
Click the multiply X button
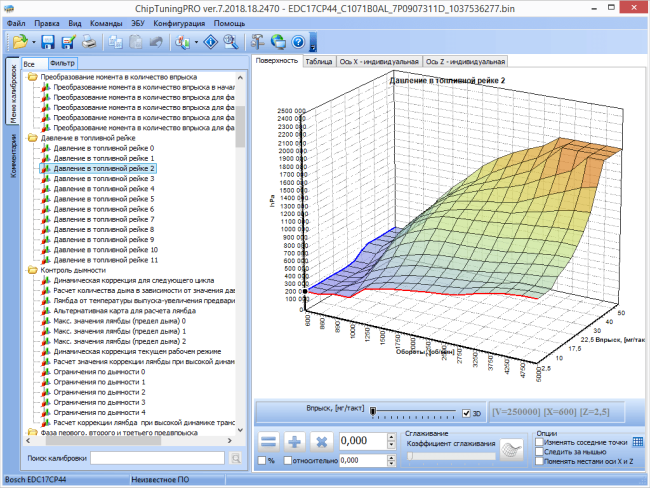pyautogui.click(x=321, y=442)
